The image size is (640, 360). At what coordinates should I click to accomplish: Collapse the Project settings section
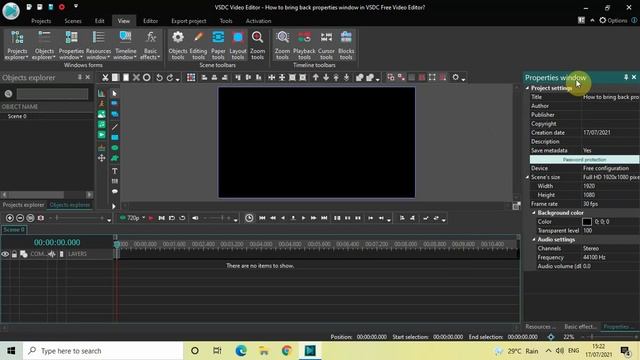click(527, 88)
